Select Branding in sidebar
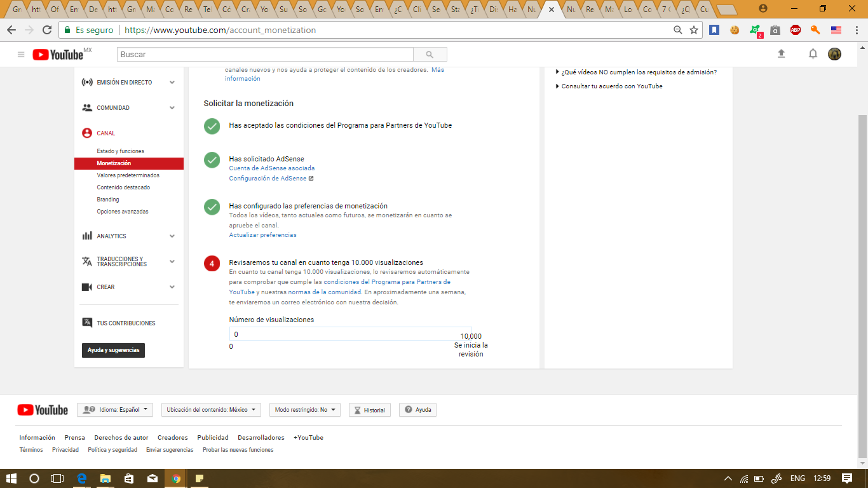Screen dimensions: 868x488 (108, 200)
